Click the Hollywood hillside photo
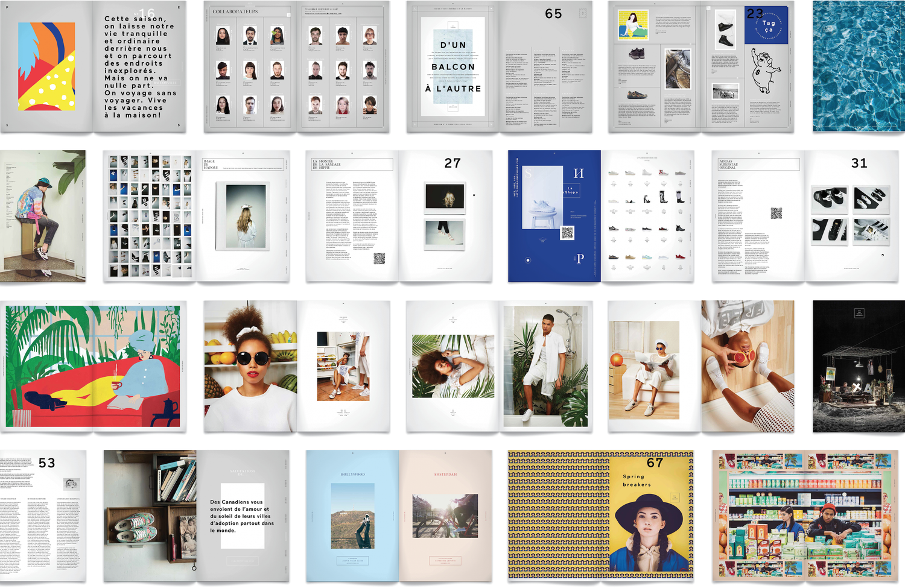The height and width of the screenshot is (588, 905). point(352,516)
